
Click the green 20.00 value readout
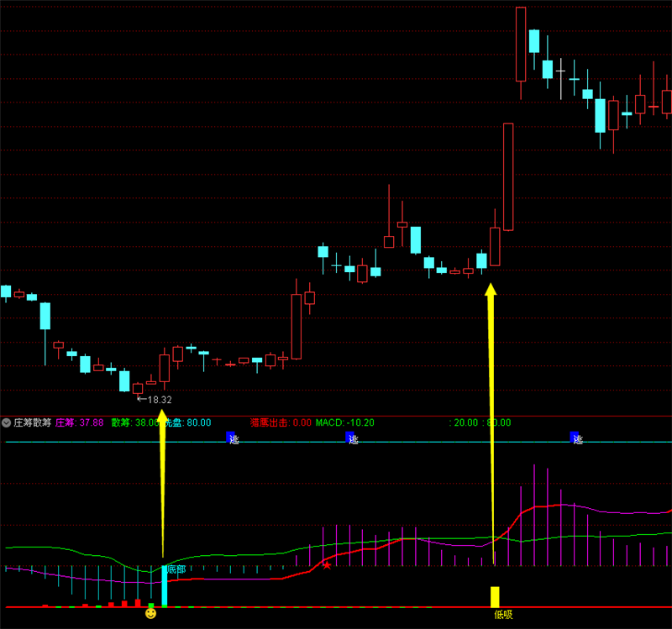[x=466, y=423]
